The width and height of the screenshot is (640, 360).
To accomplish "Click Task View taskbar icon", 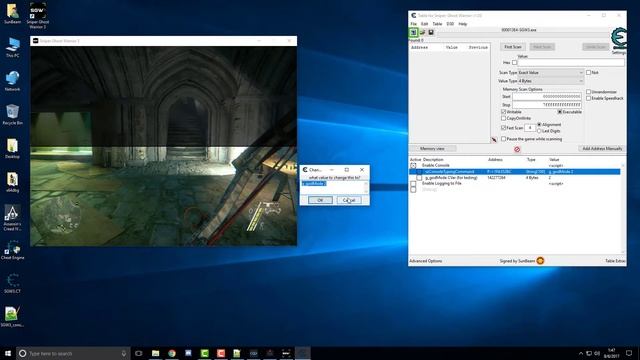I will pos(139,353).
